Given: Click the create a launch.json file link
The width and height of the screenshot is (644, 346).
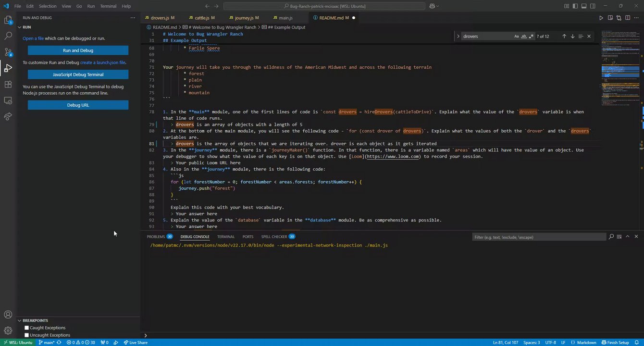Looking at the screenshot, I should (x=102, y=62).
